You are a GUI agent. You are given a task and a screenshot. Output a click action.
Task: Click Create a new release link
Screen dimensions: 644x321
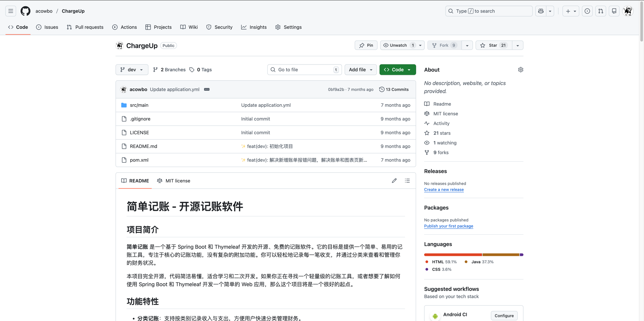pos(444,190)
